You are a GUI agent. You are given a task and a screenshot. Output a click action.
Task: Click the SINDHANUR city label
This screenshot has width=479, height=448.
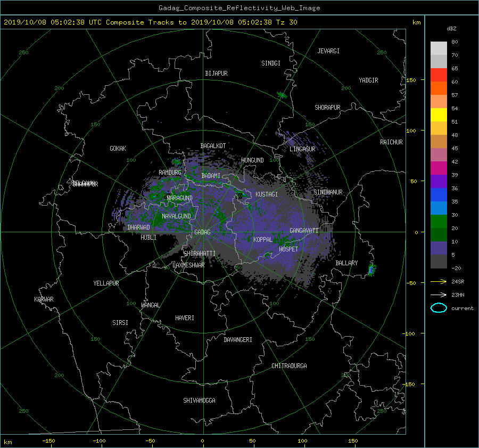coord(328,192)
